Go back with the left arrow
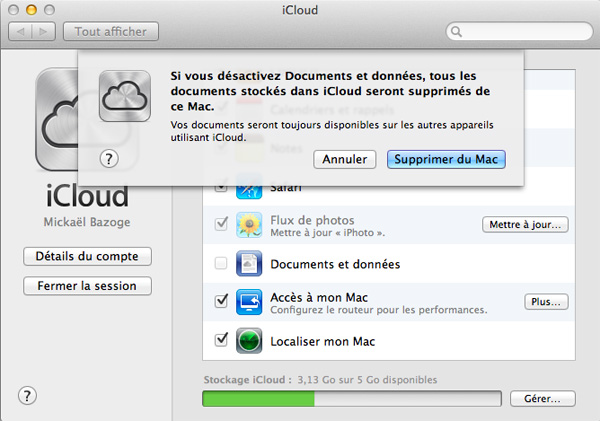 coord(20,31)
